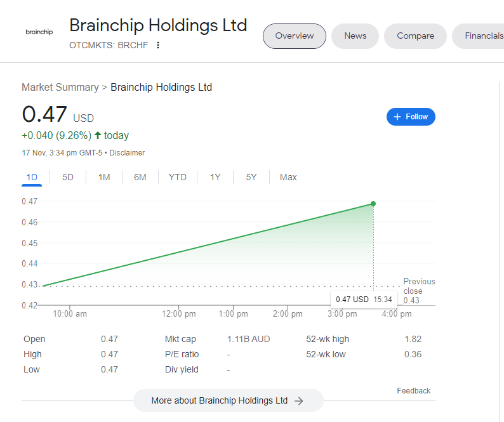Switch to the News tab

coord(355,36)
